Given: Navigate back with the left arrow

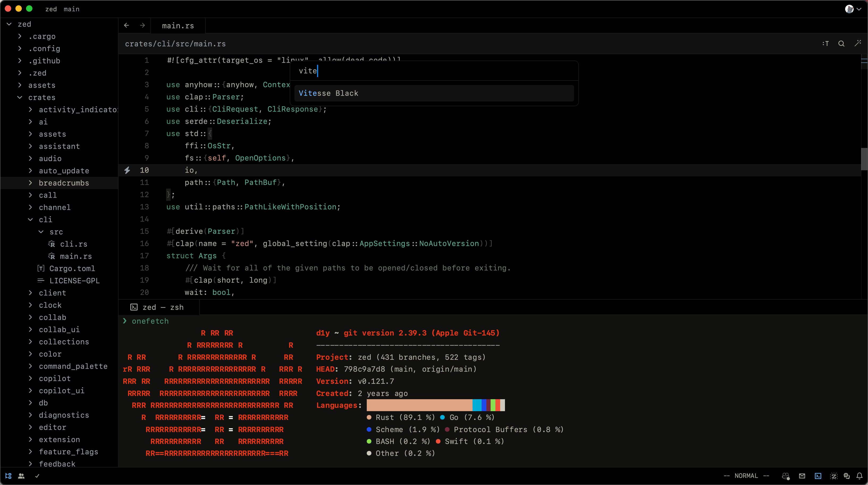Looking at the screenshot, I should [x=126, y=25].
